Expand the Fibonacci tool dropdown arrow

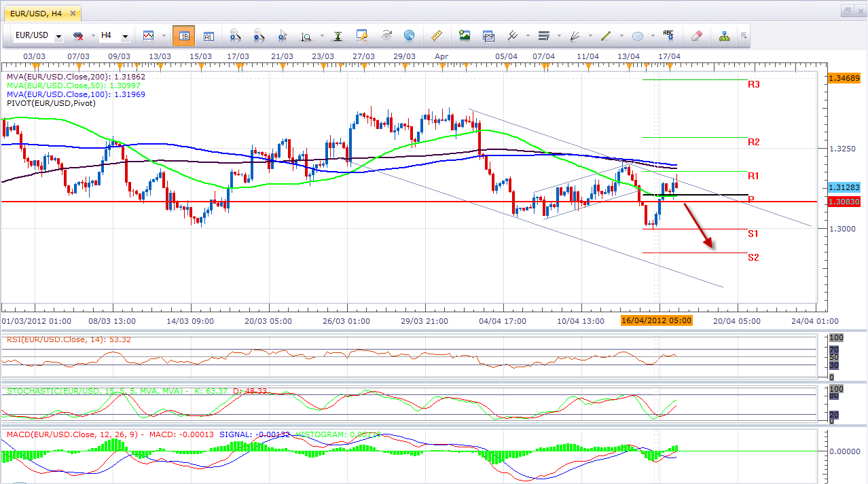(558, 36)
